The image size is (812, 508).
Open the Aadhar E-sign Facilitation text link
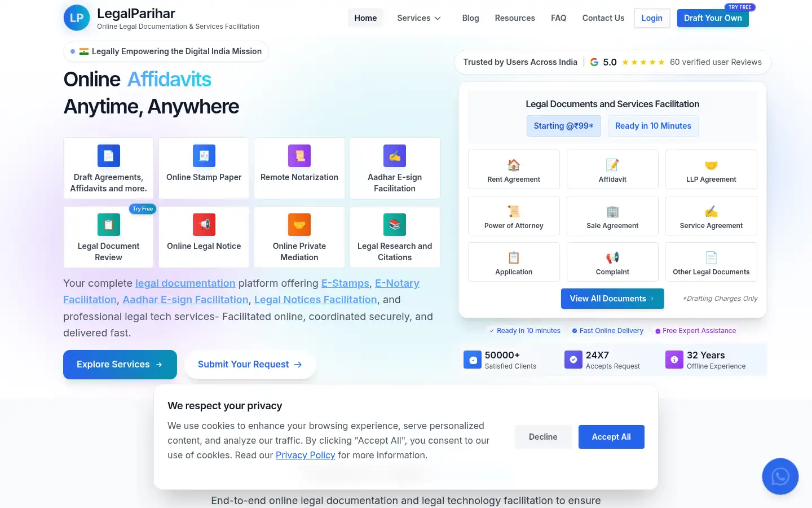(x=186, y=300)
